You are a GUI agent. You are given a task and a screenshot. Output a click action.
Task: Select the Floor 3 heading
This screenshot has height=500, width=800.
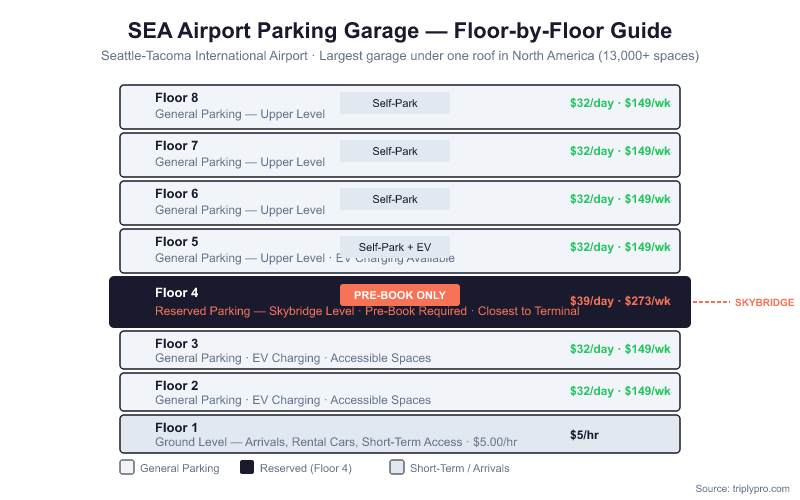click(x=177, y=343)
